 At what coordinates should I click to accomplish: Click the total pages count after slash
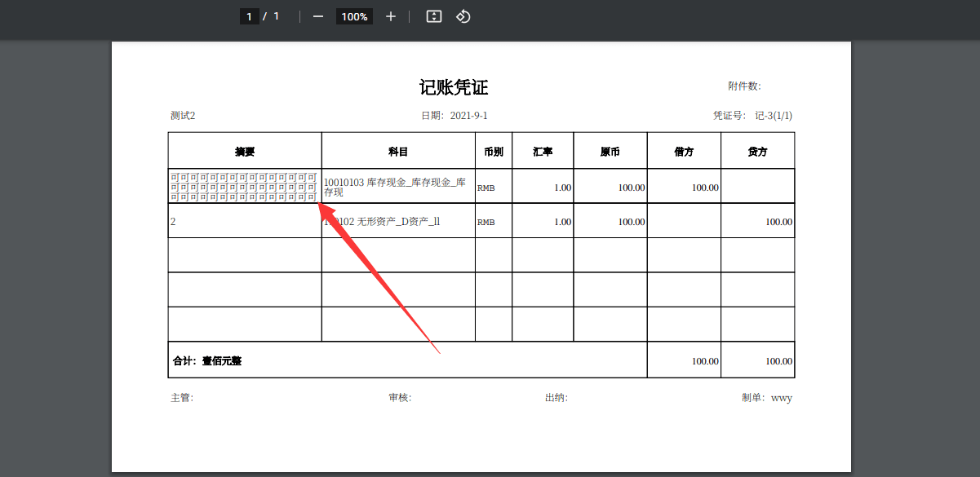click(x=277, y=16)
